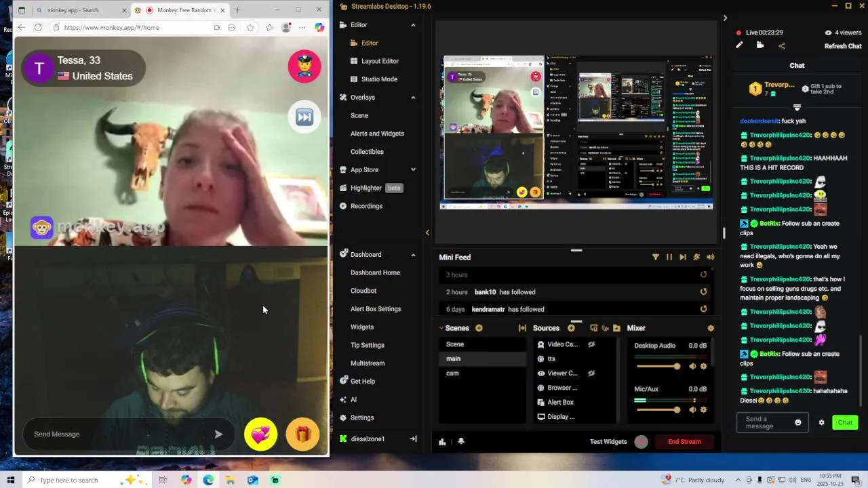Screen dimensions: 868x488
Task: Add a new scene
Action: coord(479,328)
